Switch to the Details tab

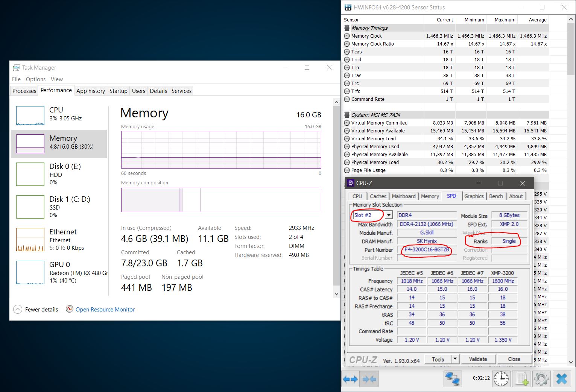[x=158, y=91]
